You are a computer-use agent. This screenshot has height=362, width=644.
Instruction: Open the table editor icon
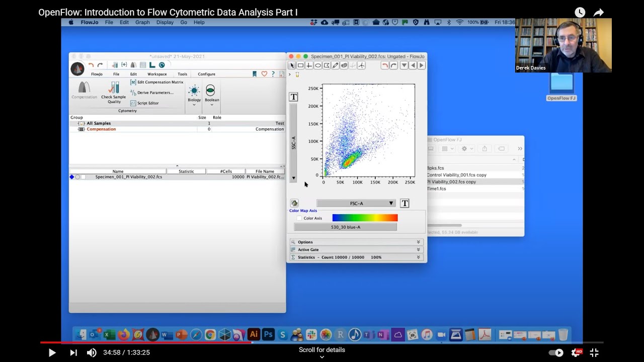point(143,65)
